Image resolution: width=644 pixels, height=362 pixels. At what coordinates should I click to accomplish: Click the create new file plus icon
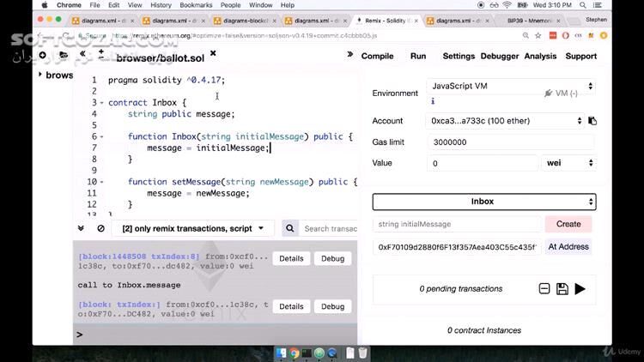pyautogui.click(x=40, y=55)
